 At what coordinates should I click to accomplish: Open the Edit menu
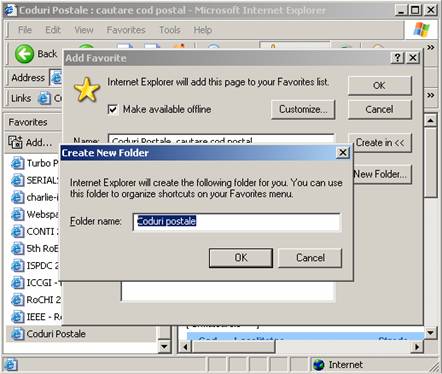tap(53, 30)
